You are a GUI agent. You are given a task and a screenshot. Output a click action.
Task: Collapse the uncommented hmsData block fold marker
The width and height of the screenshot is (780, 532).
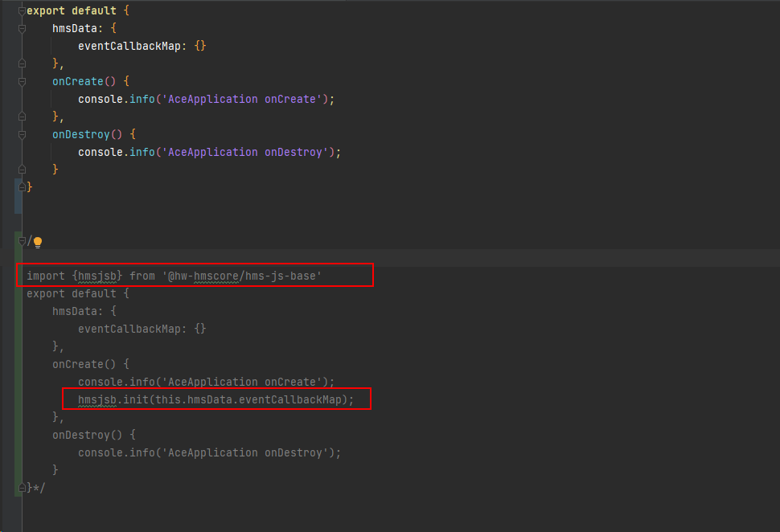(22, 29)
